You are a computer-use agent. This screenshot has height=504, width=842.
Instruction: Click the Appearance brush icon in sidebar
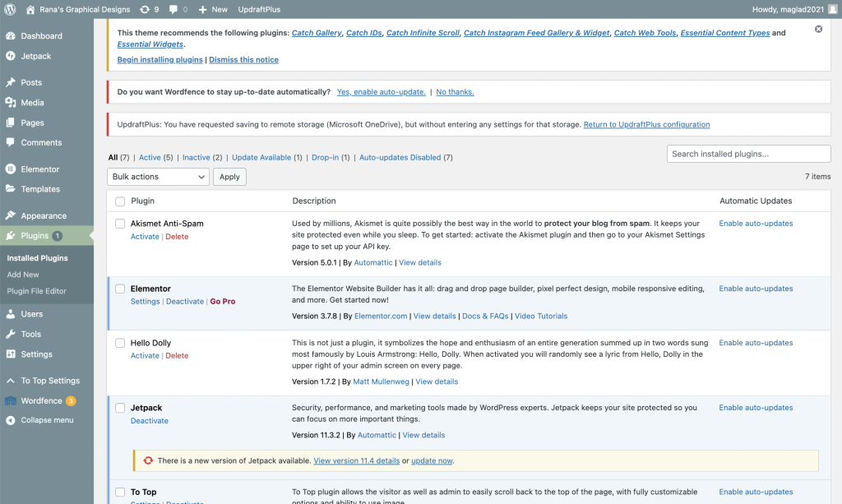(x=10, y=215)
